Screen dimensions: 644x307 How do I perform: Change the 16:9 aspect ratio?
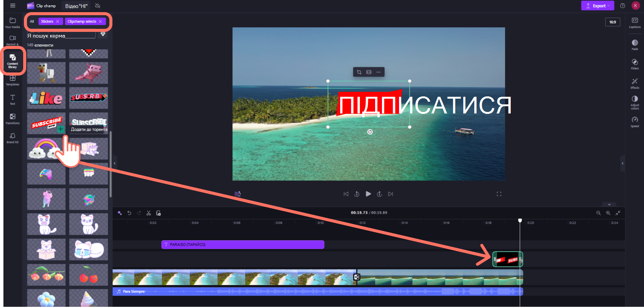613,22
